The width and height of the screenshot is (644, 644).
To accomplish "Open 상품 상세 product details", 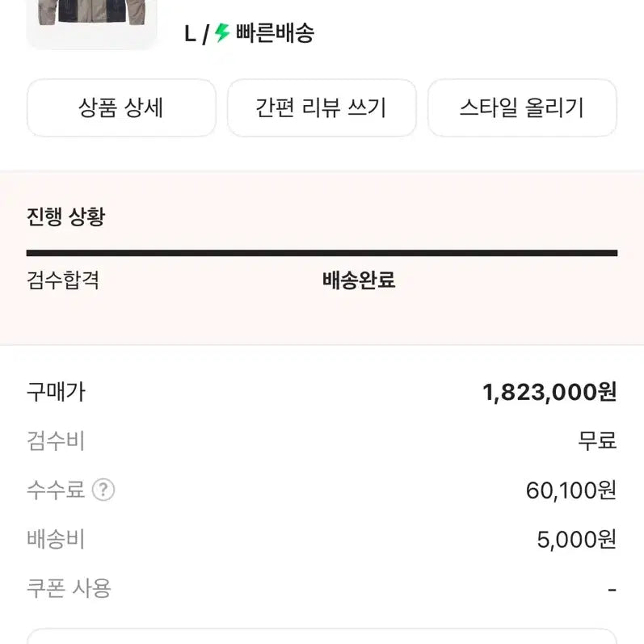I will pos(121,108).
